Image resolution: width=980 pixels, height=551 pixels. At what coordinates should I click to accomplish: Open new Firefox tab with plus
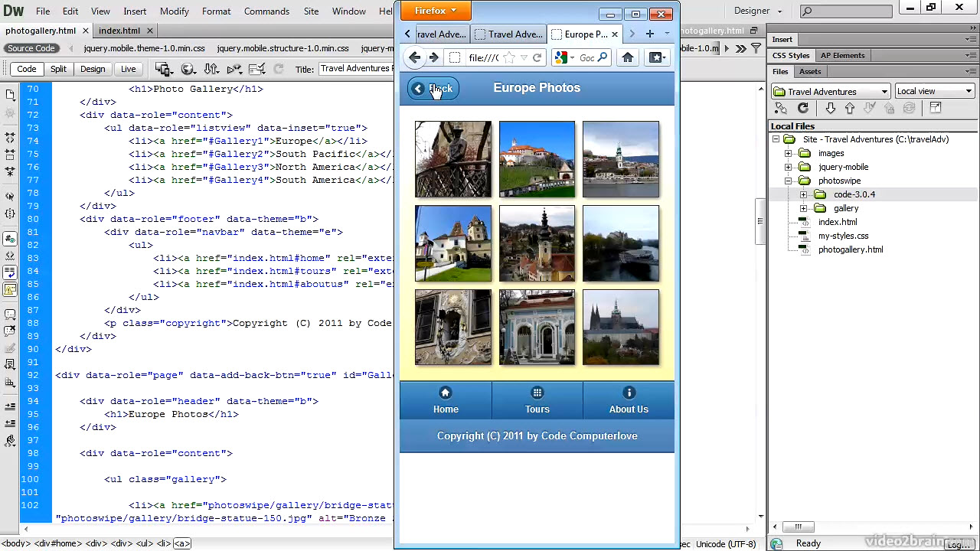click(x=649, y=34)
